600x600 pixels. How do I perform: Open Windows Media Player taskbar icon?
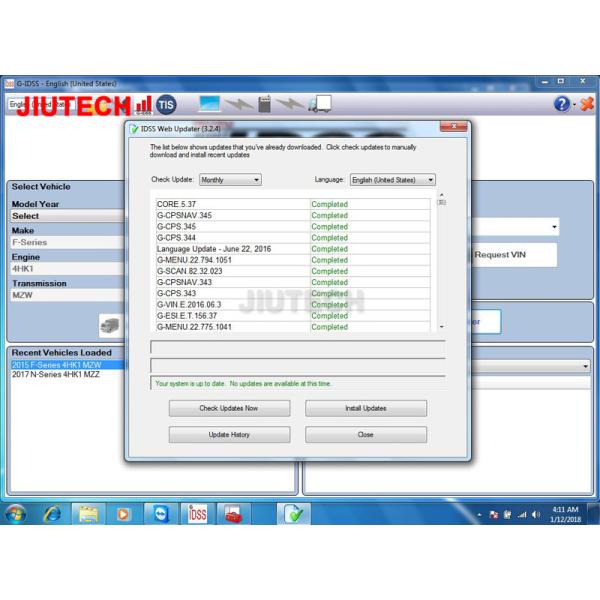pos(123,514)
